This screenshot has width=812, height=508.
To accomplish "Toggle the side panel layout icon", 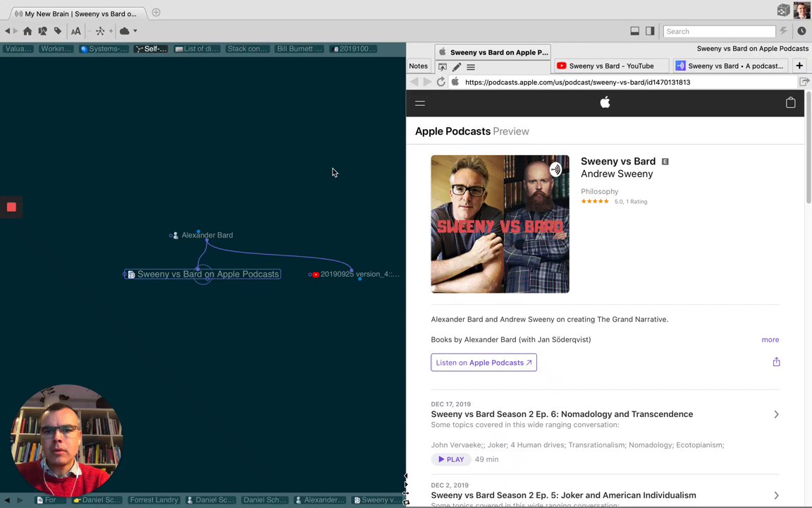I will click(x=650, y=31).
